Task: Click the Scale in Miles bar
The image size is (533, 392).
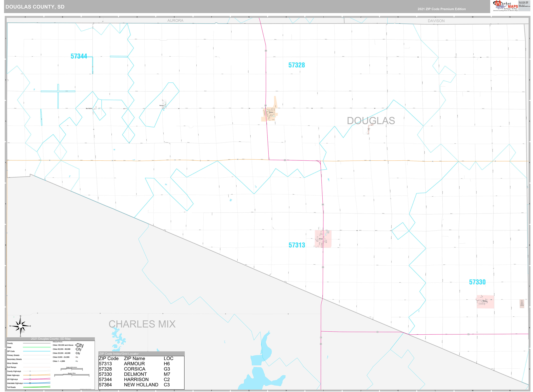Action: coord(72,375)
